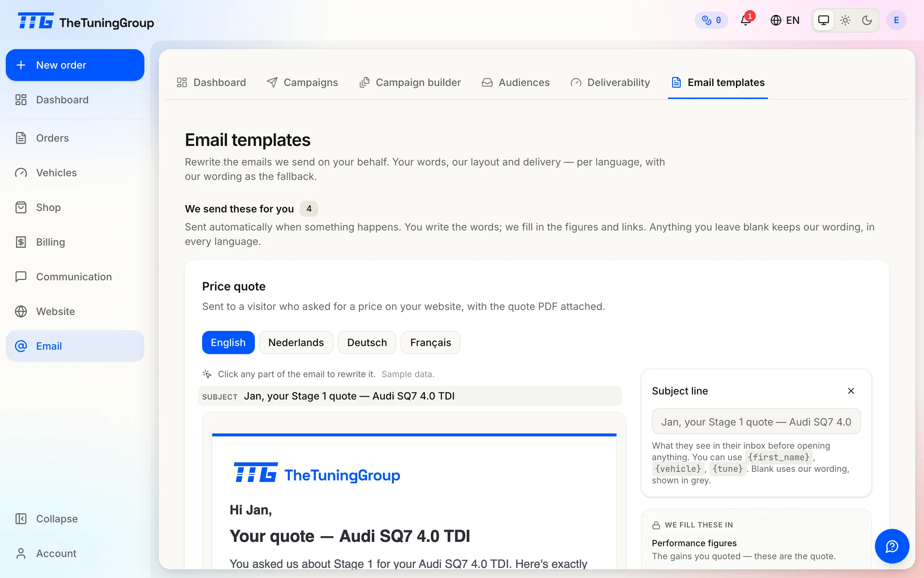The image size is (924, 578).
Task: Open the Campaign builder tab
Action: click(410, 83)
